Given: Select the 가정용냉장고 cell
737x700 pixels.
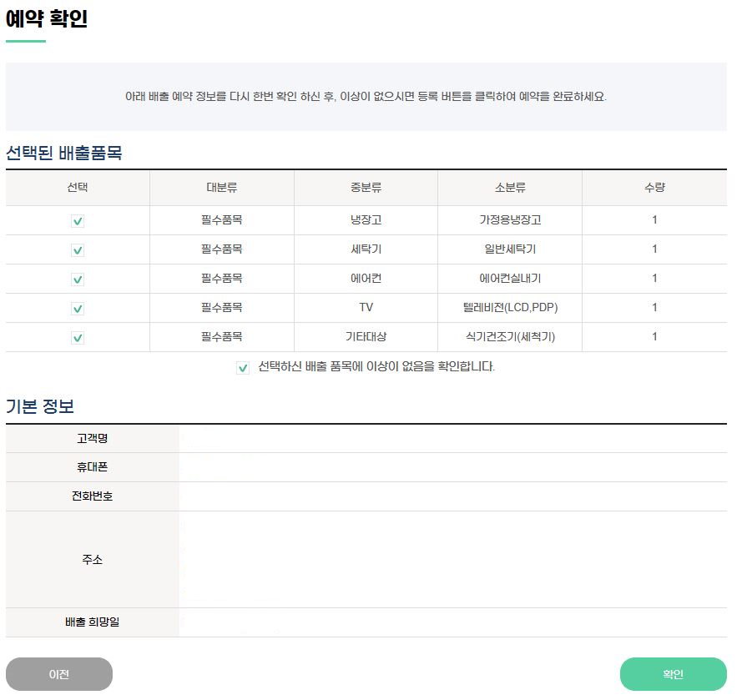Looking at the screenshot, I should coord(510,220).
